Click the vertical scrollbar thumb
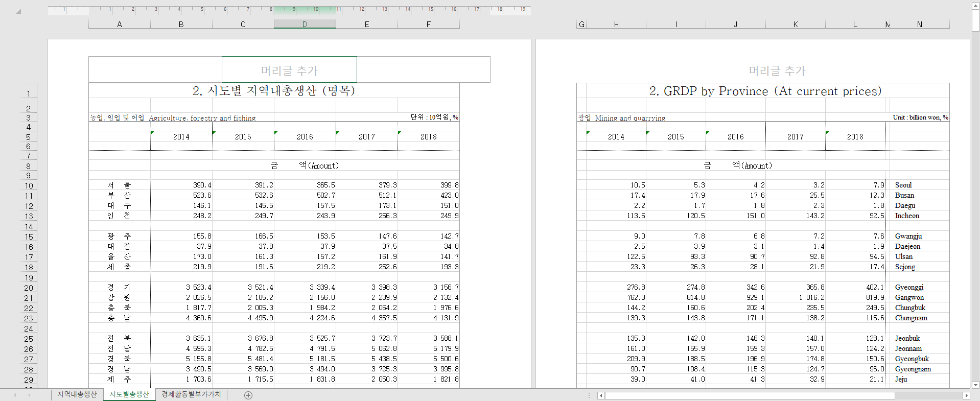The height and width of the screenshot is (401, 980). click(x=975, y=21)
